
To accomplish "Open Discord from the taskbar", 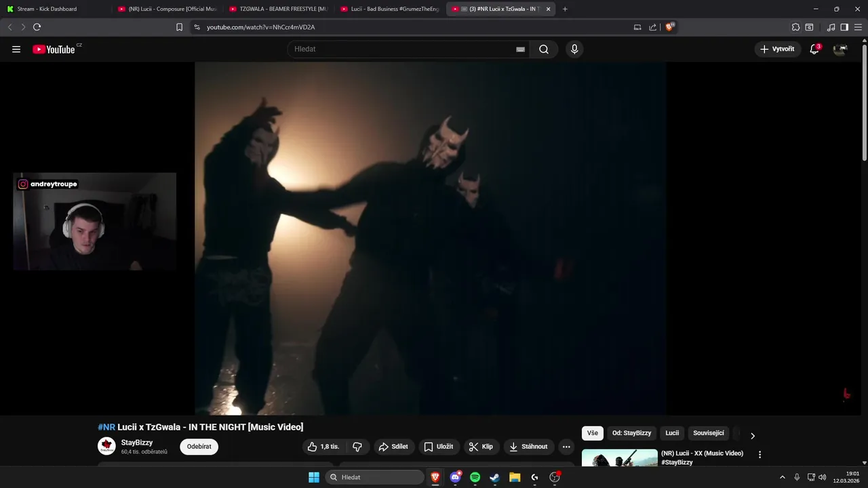I will coord(456,477).
